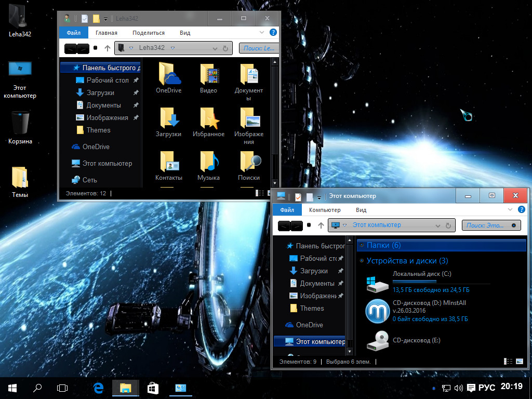Viewport: 532px width, 399px height.
Task: Select Этот компьютер in lower navigation pane
Action: 320,341
